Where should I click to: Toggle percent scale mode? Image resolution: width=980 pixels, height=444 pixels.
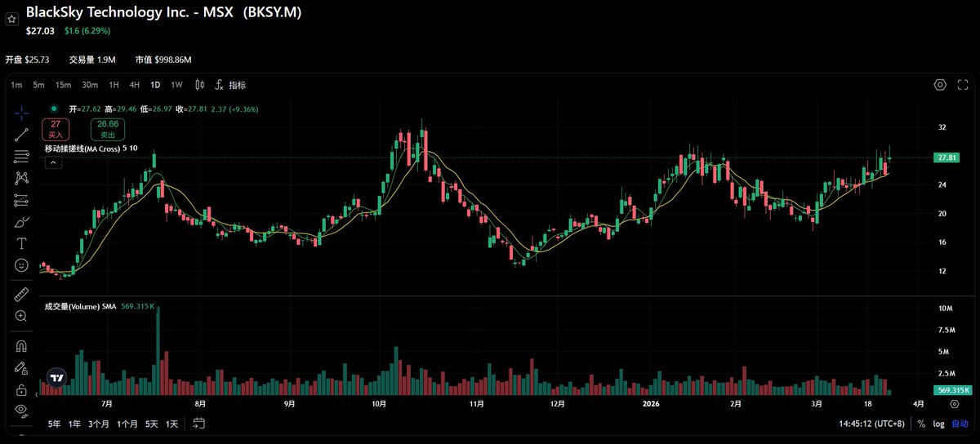click(921, 424)
